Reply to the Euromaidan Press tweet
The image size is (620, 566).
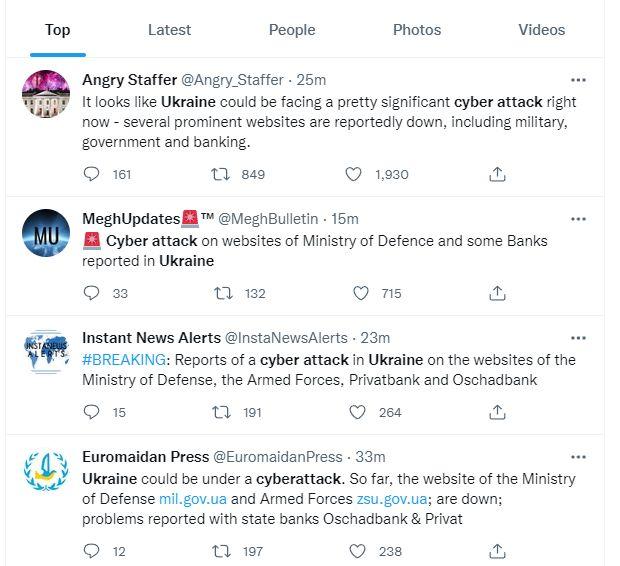tap(92, 550)
